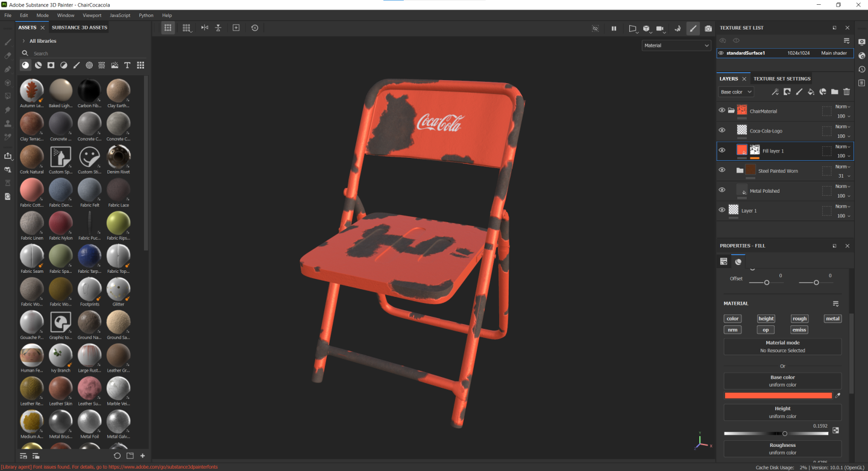
Task: Open the export textures icon in left toolbar
Action: pyautogui.click(x=8, y=155)
